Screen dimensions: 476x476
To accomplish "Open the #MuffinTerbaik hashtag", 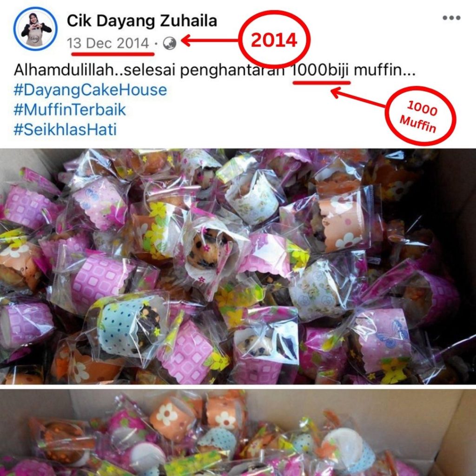I will pos(70,110).
